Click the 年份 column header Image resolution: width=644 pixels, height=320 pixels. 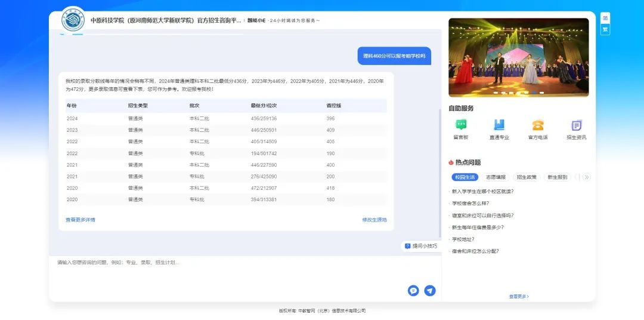coord(72,106)
